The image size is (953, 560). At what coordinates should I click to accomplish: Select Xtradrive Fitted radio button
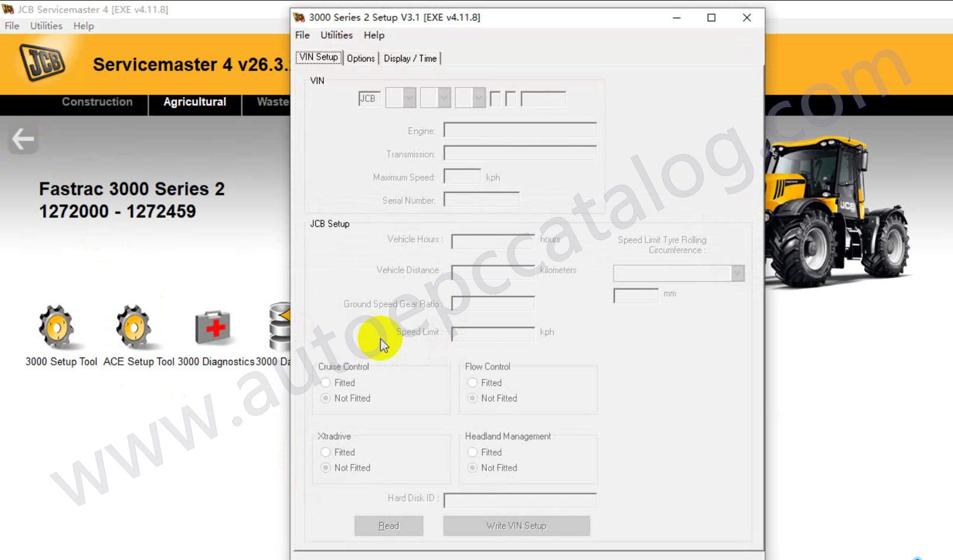326,452
